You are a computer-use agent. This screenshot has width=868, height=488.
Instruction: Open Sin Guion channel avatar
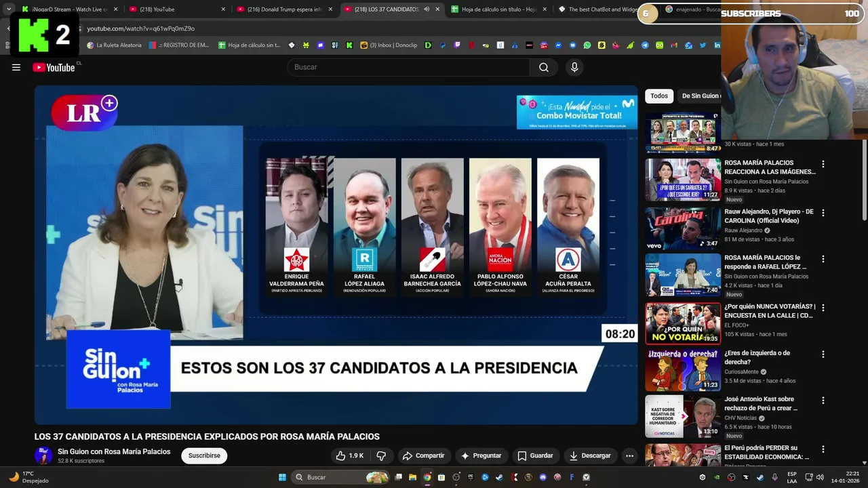point(43,455)
